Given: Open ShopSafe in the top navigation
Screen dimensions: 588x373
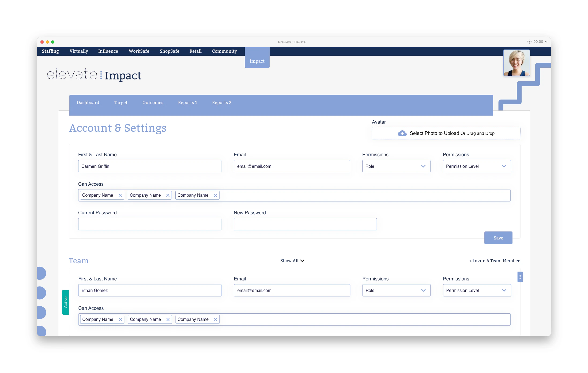Looking at the screenshot, I should (x=169, y=51).
